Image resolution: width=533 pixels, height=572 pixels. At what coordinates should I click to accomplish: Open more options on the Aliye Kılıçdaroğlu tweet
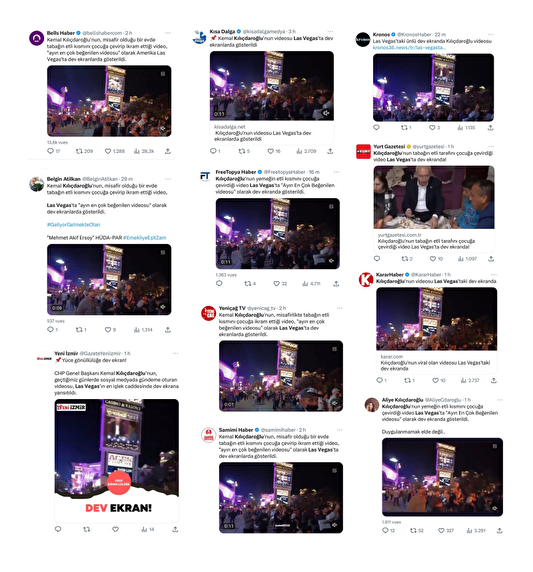coord(499,400)
